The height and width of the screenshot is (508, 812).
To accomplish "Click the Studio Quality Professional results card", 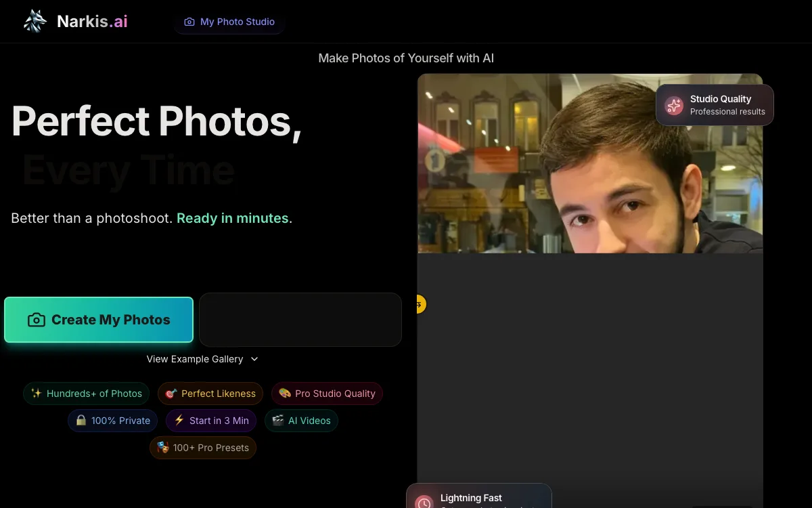I will [x=715, y=105].
